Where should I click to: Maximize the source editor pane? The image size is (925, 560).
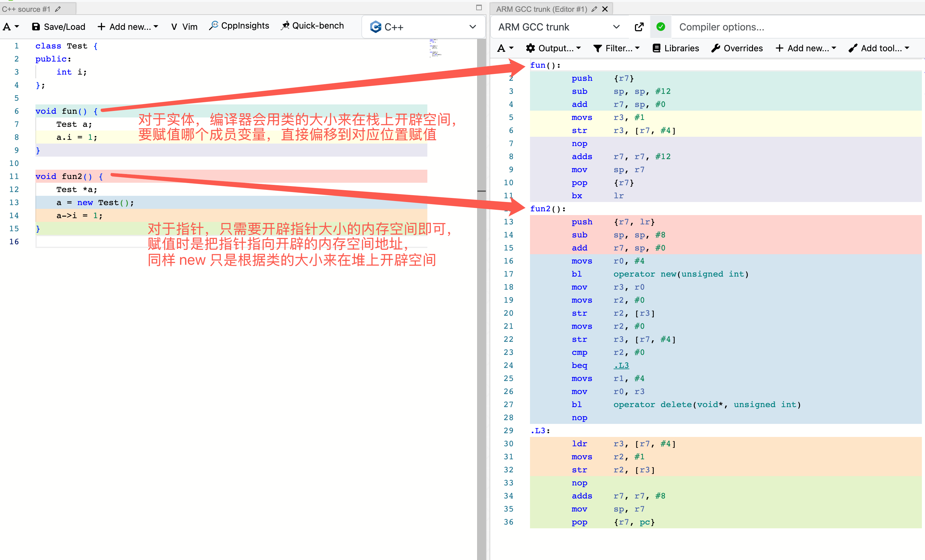pos(479,7)
